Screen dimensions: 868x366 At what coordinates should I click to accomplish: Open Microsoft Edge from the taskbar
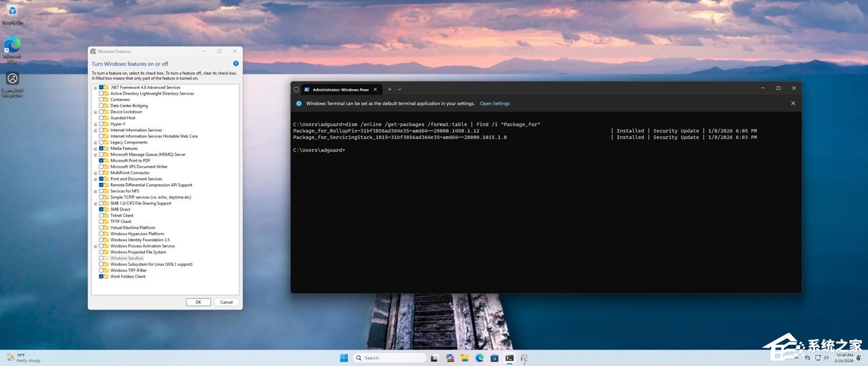[x=480, y=358]
